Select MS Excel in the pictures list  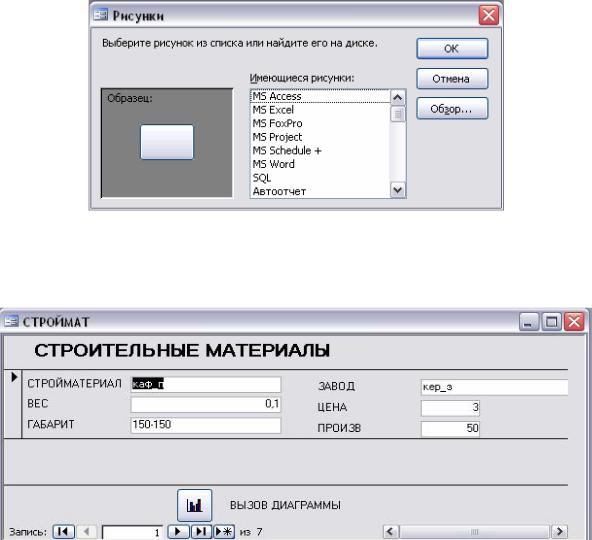point(320,110)
